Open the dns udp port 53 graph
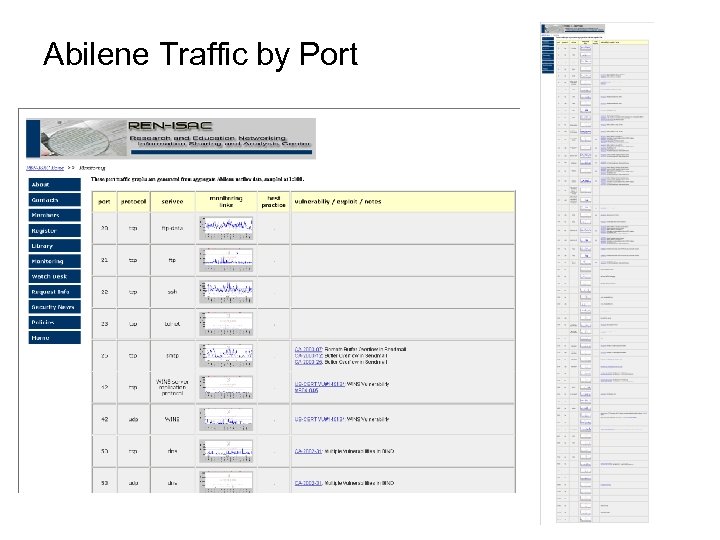720x540 pixels. coord(226,482)
